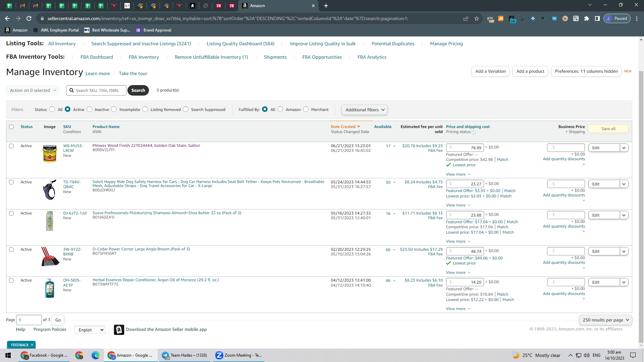Open the Windows notification center
The image size is (644, 362).
click(633, 355)
